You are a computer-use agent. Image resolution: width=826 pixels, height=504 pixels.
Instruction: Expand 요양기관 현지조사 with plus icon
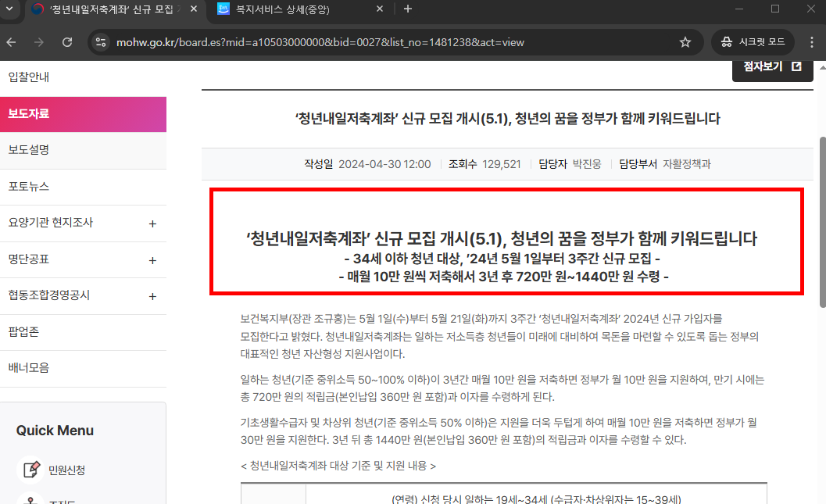(152, 223)
